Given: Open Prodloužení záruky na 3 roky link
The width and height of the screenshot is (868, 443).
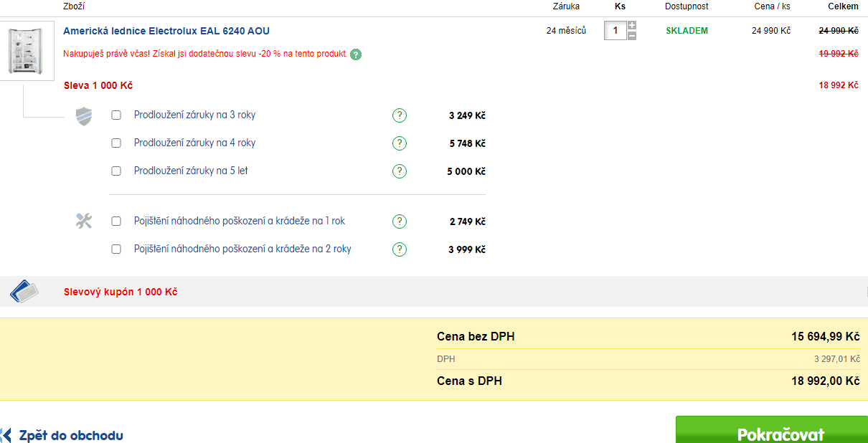Looking at the screenshot, I should (194, 115).
